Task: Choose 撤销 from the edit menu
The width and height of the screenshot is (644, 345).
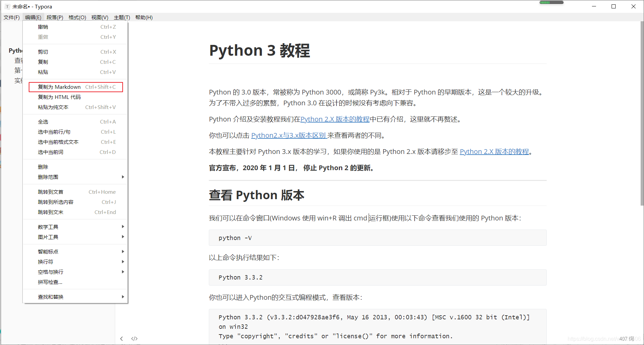Action: click(x=75, y=27)
